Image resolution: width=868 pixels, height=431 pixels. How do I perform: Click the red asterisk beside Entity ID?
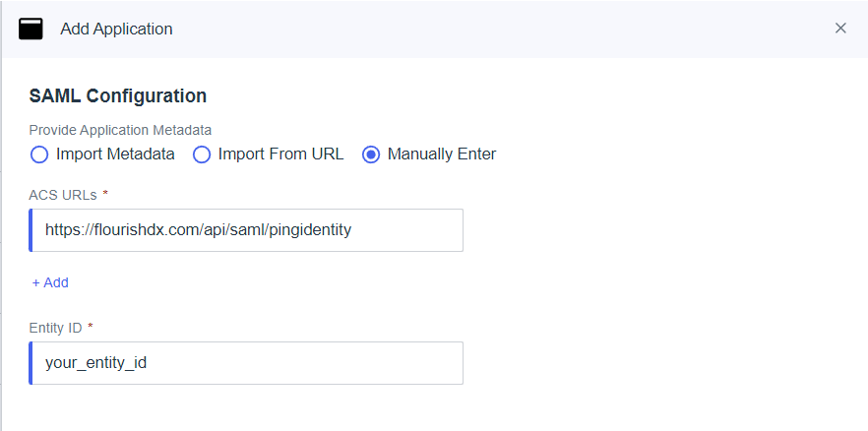click(x=91, y=326)
